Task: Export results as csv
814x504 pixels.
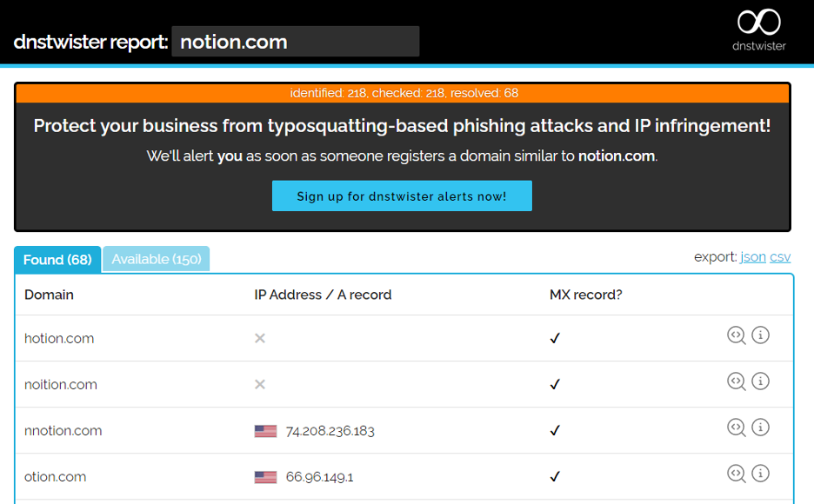Action: click(780, 256)
